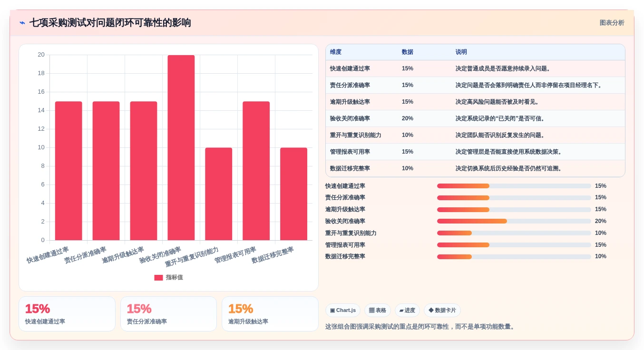Screen dimensions: 644x350
Task: Click the 数据卡片 tag chip
Action: click(x=442, y=311)
